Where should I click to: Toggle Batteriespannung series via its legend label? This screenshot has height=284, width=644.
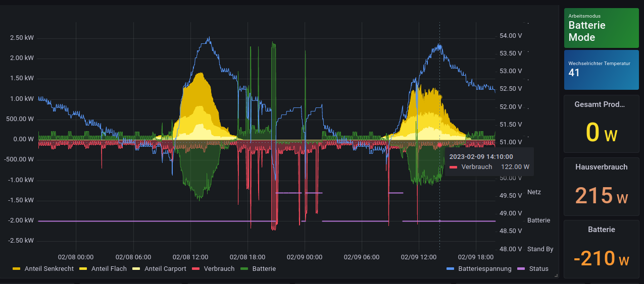coord(485,269)
